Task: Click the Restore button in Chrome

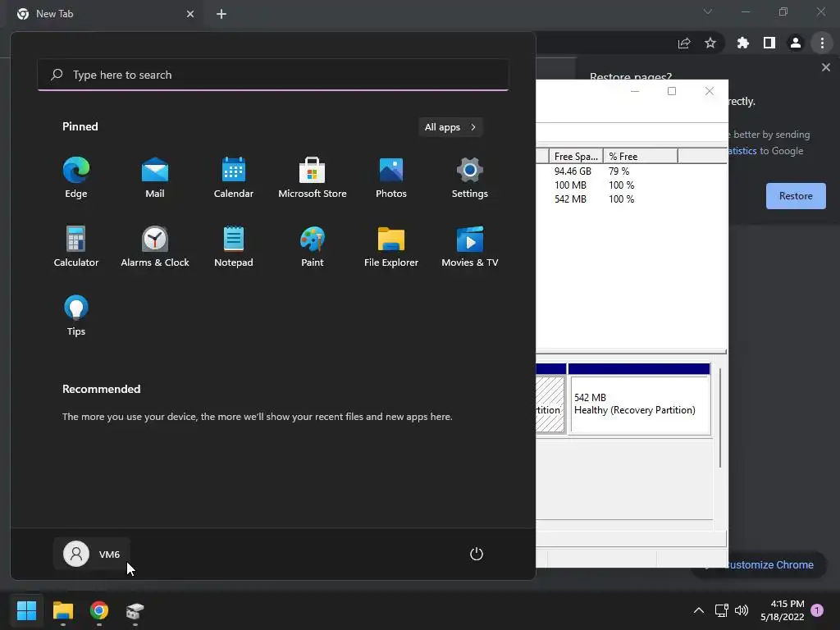Action: (796, 196)
